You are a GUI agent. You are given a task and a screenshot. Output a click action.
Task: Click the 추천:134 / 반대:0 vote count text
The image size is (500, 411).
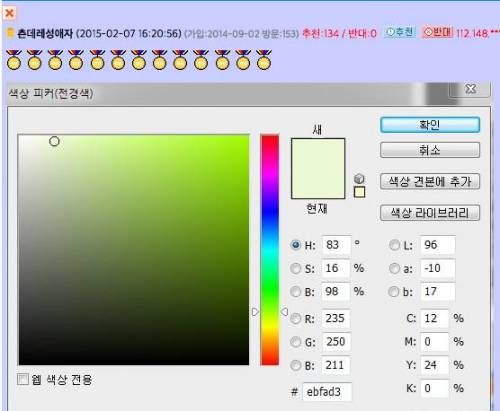point(340,33)
